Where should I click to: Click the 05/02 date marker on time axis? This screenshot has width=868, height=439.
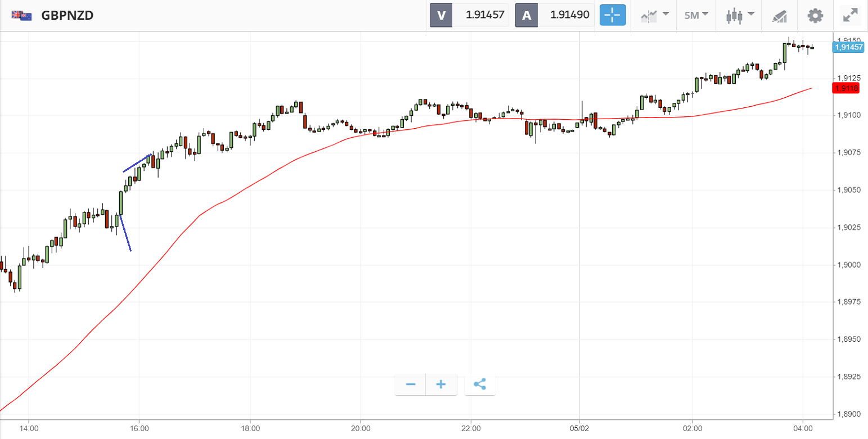[579, 427]
